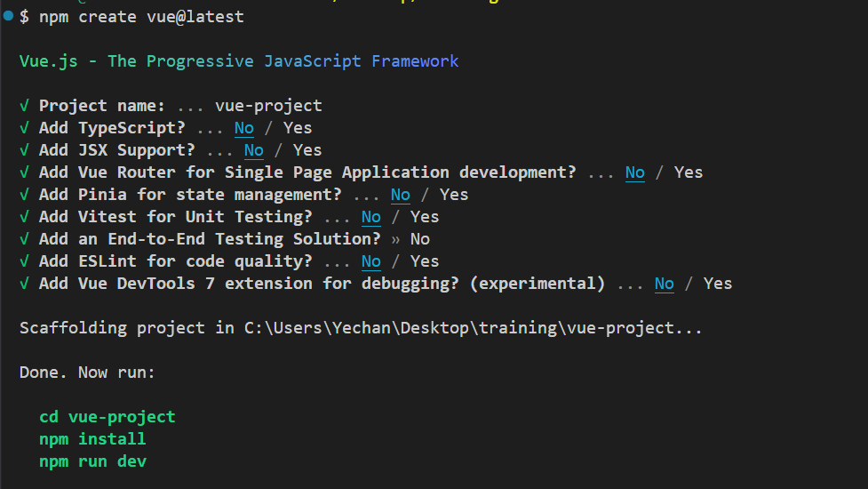
Task: Click the checkmark beside 'Add TypeScript?'
Action: tap(24, 128)
